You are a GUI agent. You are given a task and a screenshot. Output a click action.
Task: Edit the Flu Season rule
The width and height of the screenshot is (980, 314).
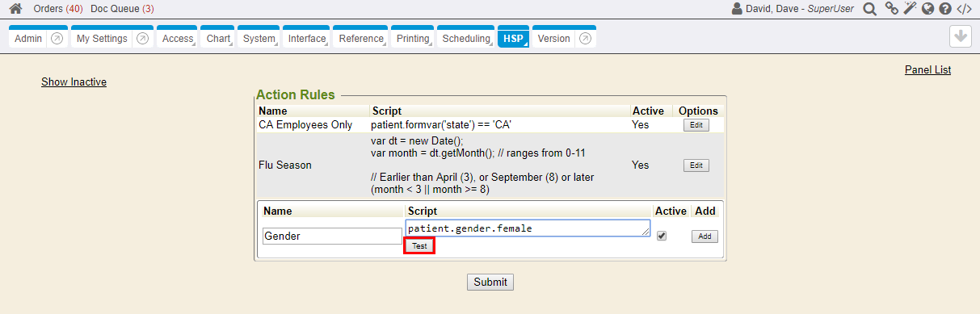(696, 165)
